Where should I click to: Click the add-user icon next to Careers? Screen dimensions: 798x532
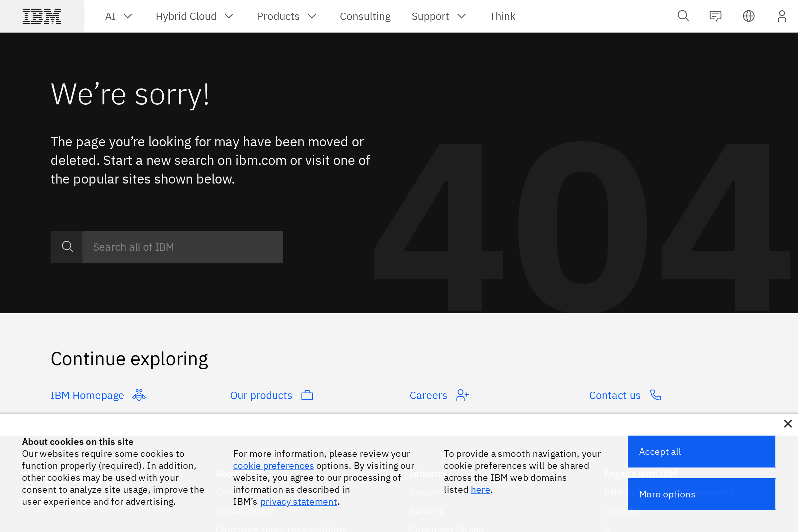tap(463, 395)
